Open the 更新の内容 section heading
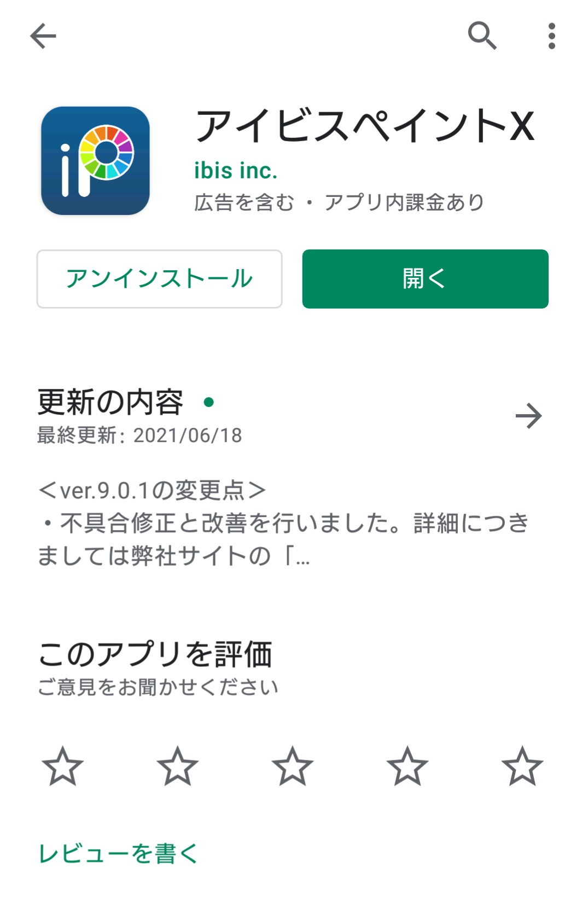The image size is (588, 919). point(110,402)
